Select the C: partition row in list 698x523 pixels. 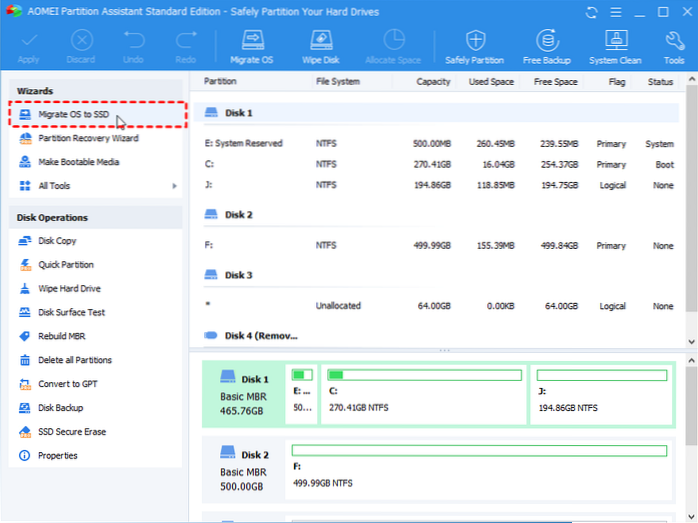click(x=438, y=164)
